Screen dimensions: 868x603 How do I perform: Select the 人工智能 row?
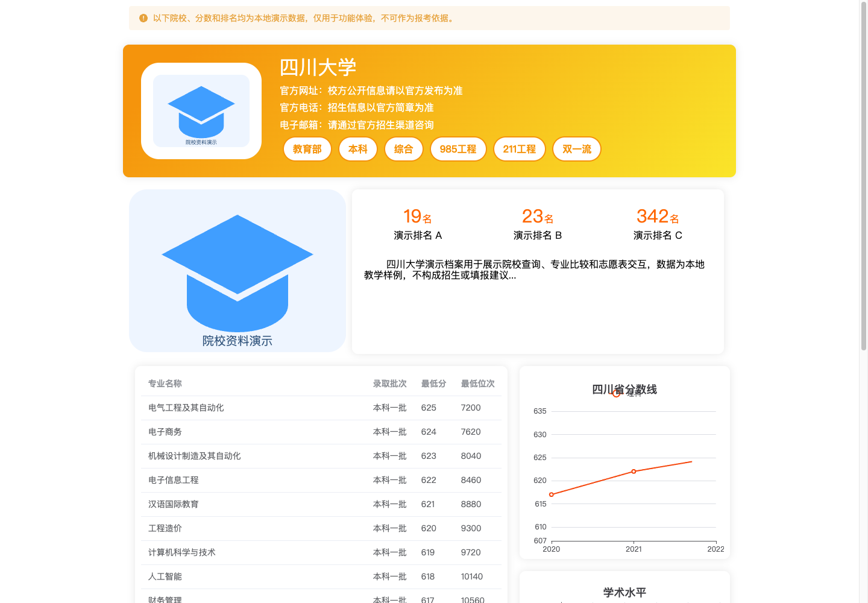tap(321, 576)
